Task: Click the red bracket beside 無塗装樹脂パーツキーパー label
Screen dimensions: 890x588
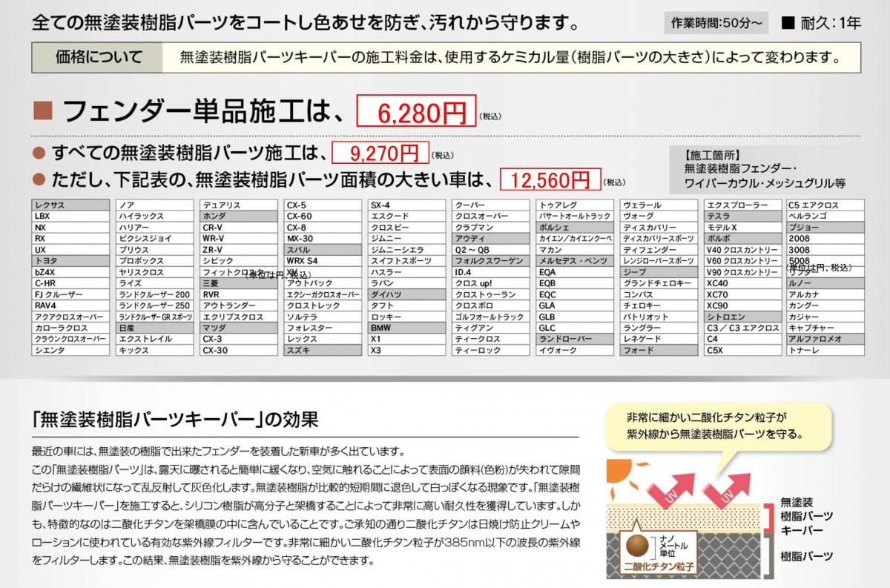Action: [x=770, y=514]
